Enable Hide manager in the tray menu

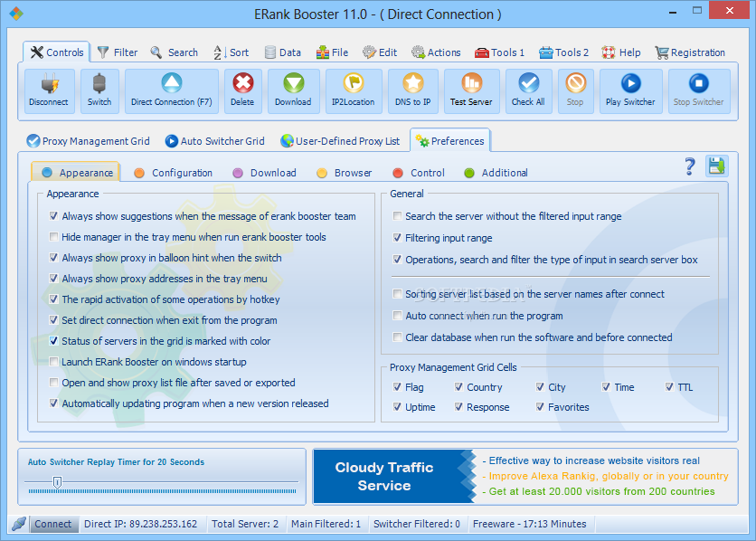pyautogui.click(x=53, y=237)
